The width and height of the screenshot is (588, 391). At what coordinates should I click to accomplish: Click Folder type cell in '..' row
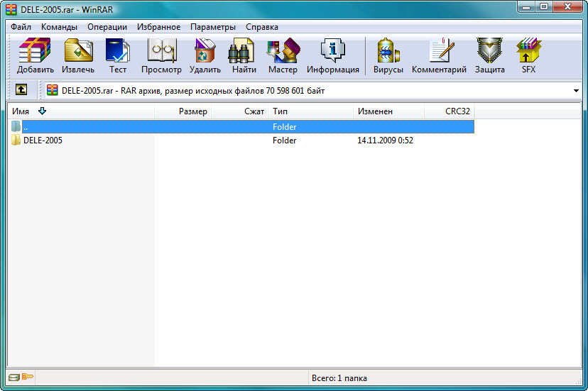click(284, 127)
